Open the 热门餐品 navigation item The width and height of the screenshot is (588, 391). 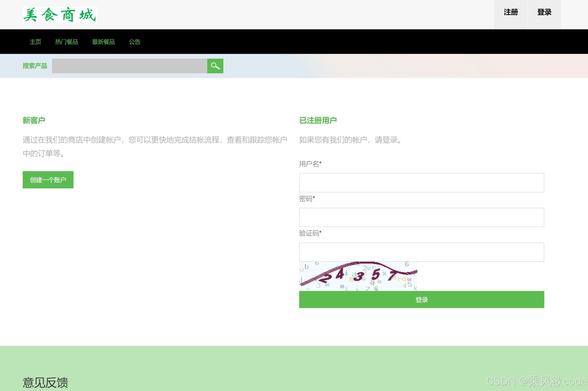point(66,42)
